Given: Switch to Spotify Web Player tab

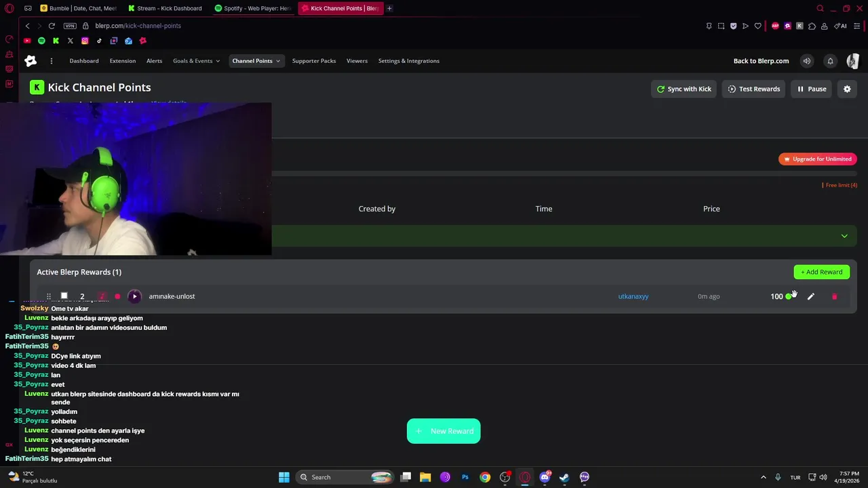Looking at the screenshot, I should click(252, 8).
